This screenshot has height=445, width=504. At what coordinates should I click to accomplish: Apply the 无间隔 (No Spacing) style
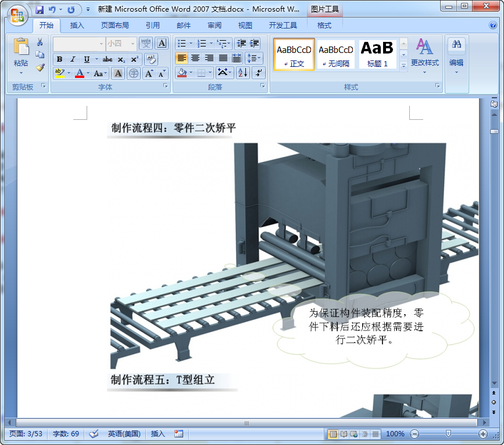click(335, 54)
